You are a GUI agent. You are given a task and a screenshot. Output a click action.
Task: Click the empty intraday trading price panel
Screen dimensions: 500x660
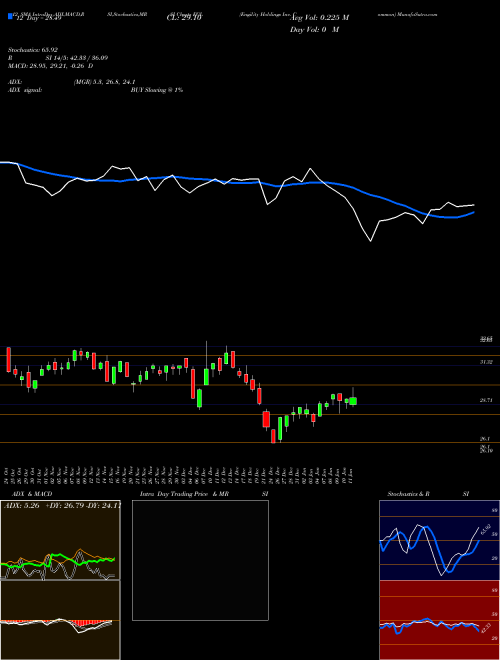[x=200, y=560]
